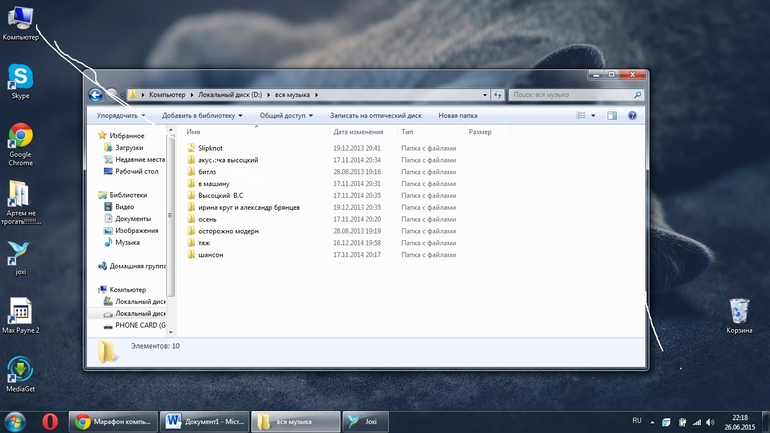Select Музыка in the Libraries tree
This screenshot has width=770, height=433.
point(127,242)
